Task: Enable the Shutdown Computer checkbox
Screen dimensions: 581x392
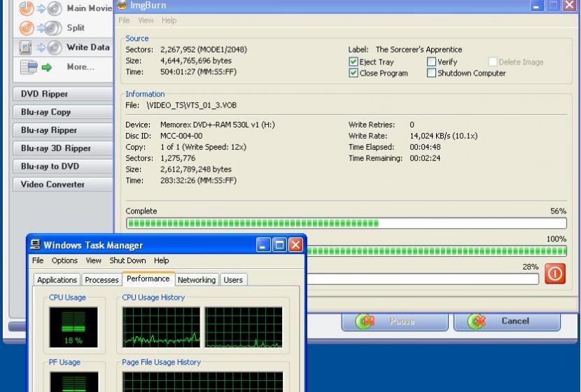Action: click(x=431, y=73)
